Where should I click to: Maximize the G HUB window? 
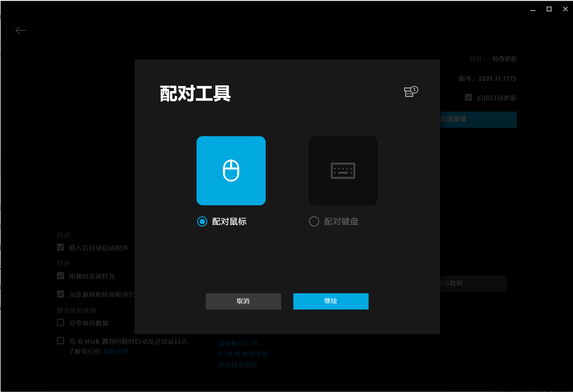click(x=549, y=9)
